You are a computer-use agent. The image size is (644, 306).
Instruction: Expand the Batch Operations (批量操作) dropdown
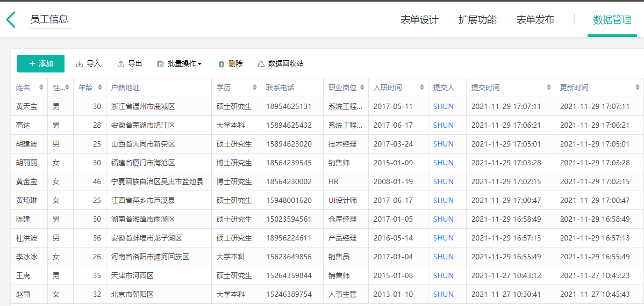[179, 63]
